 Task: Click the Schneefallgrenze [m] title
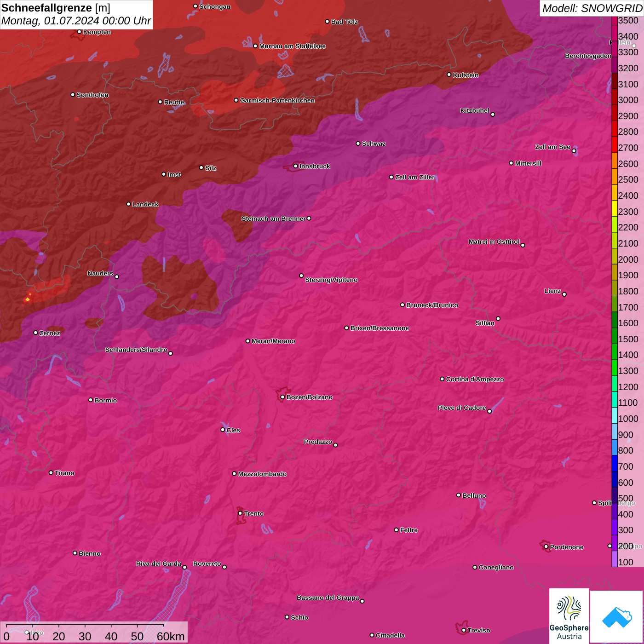pos(56,8)
